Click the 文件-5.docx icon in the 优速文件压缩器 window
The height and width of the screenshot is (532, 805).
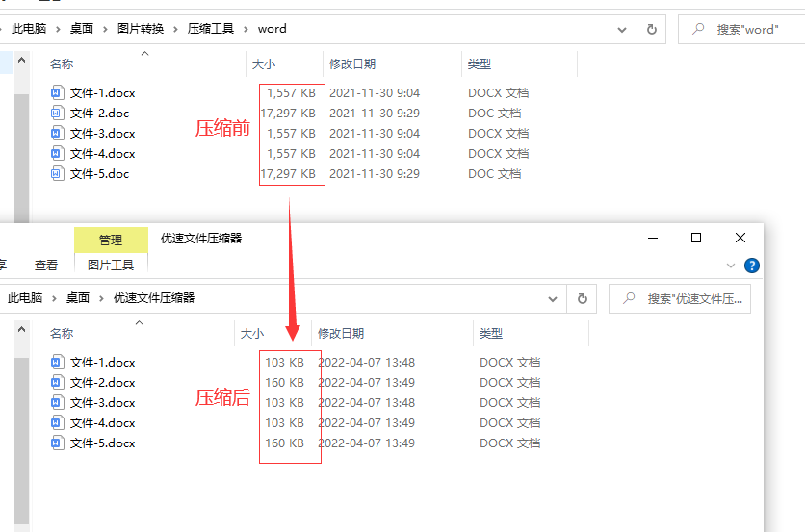[57, 443]
